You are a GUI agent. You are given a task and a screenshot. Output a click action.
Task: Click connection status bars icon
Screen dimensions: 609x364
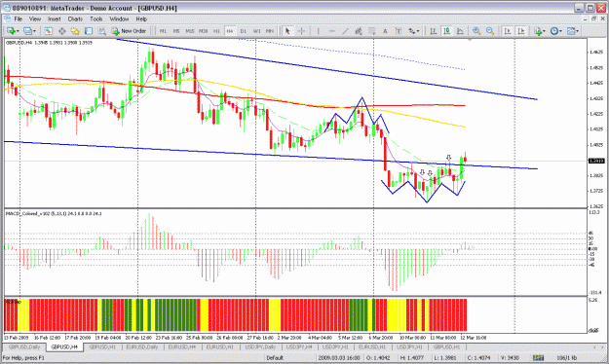pyautogui.click(x=538, y=358)
